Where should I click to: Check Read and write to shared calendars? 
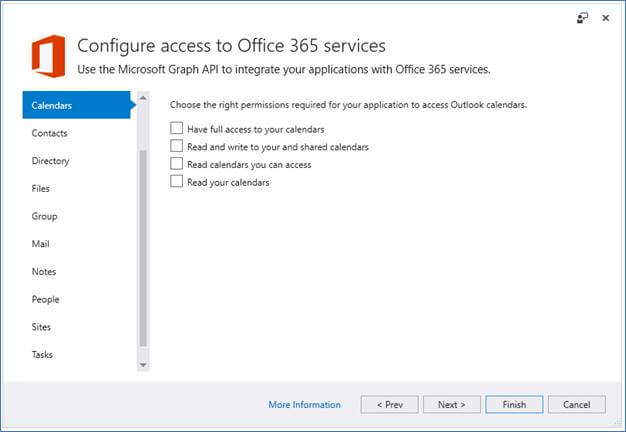[x=176, y=146]
